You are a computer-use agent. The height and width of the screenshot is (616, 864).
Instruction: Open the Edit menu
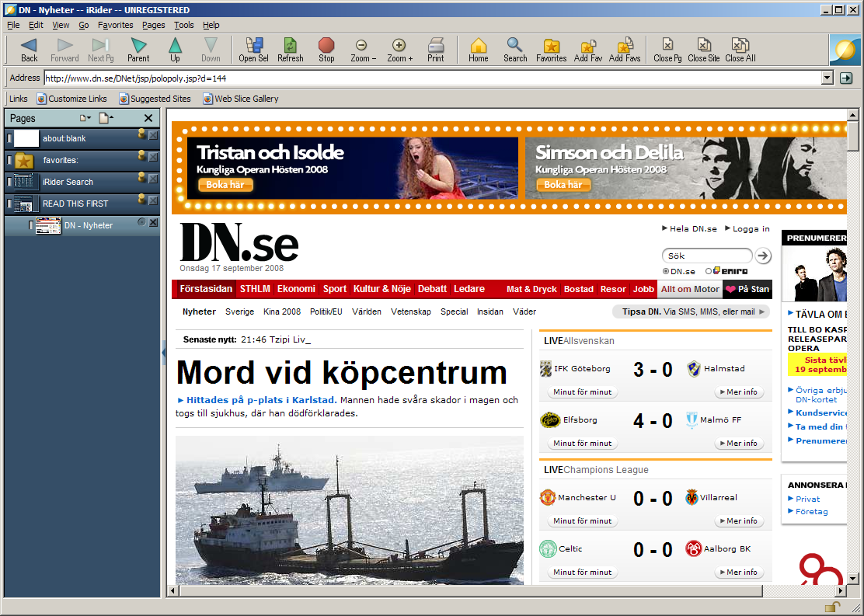pos(36,25)
